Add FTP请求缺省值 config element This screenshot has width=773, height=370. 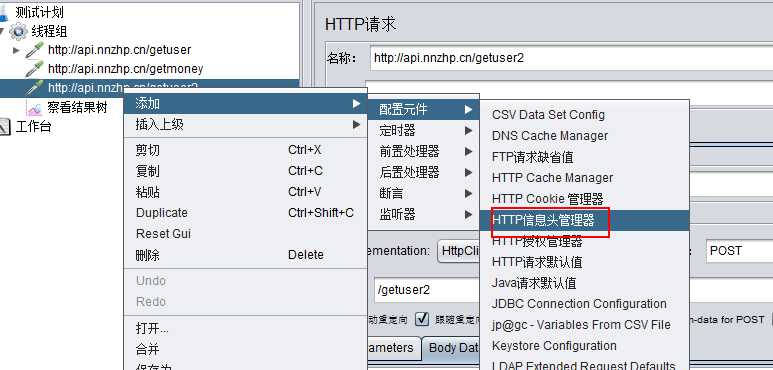point(584,157)
